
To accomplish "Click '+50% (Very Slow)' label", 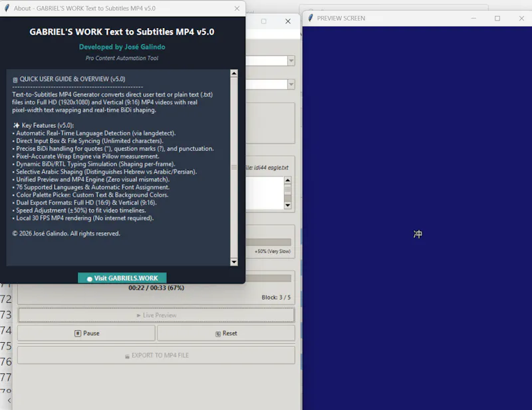I will click(273, 252).
